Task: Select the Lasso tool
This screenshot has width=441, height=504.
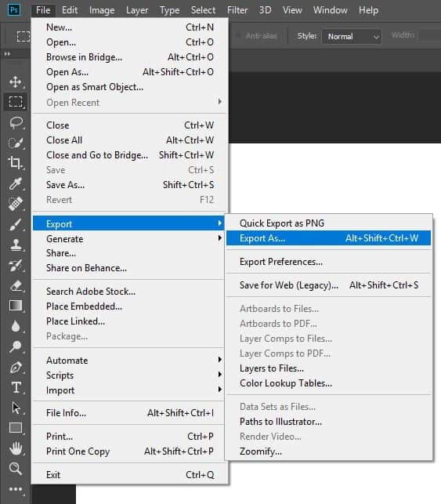Action: 16,122
